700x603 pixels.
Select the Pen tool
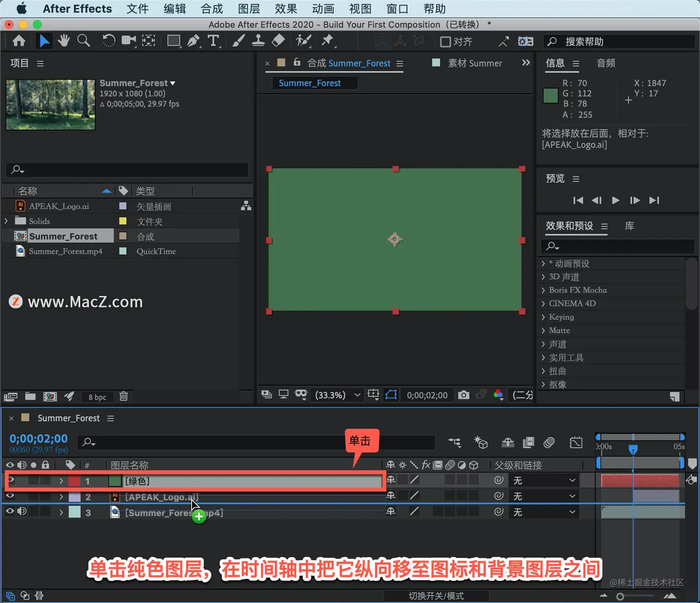click(x=194, y=41)
